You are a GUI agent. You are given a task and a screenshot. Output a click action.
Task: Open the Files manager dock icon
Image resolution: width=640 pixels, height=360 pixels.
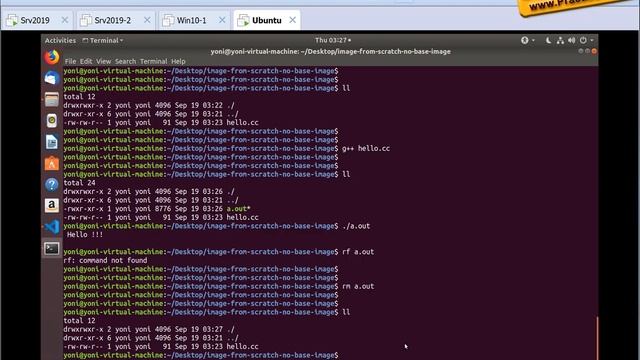point(52,100)
